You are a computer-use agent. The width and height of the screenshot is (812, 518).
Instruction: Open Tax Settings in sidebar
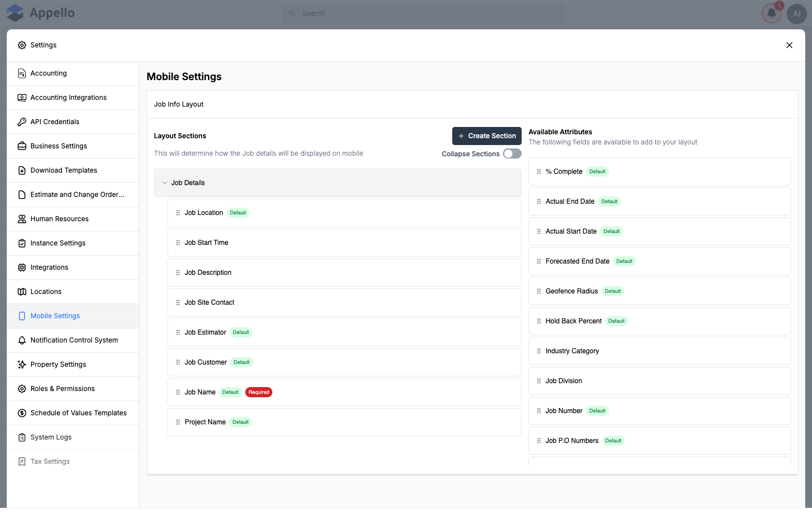pos(73,462)
